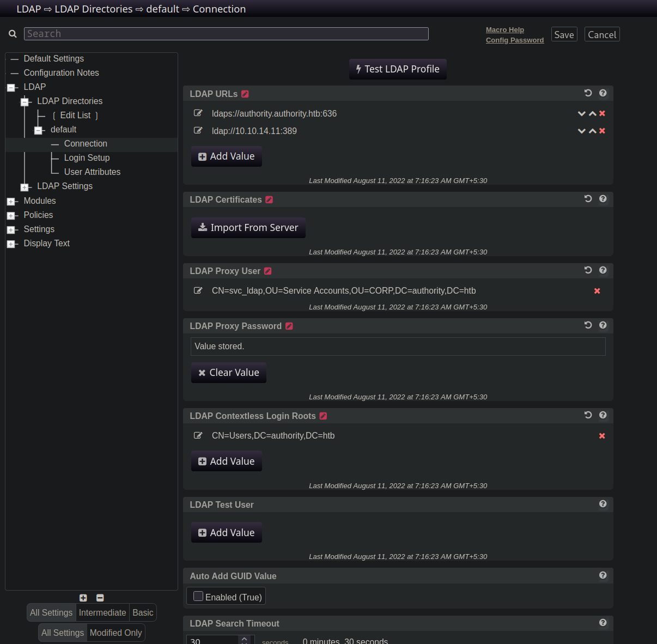Viewport: 657px width, 644px height.
Task: Select User Attributes tree item
Action: (92, 172)
